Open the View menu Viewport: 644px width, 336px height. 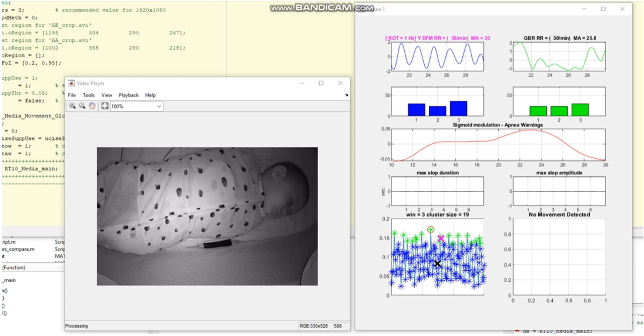(x=107, y=95)
